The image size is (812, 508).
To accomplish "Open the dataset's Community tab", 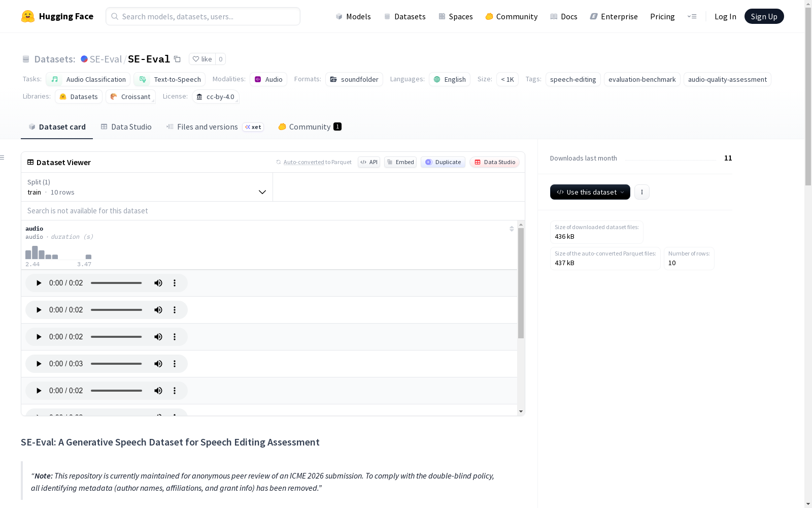I will tap(310, 127).
